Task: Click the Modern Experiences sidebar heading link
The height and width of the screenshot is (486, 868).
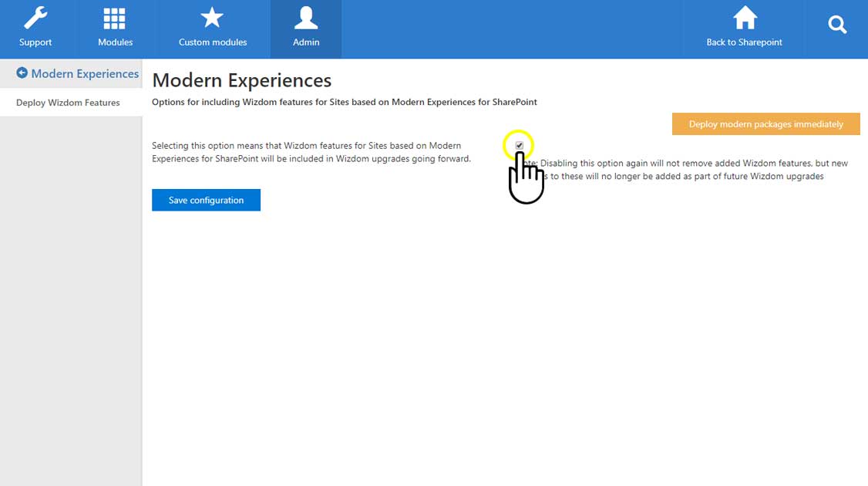Action: (x=85, y=74)
